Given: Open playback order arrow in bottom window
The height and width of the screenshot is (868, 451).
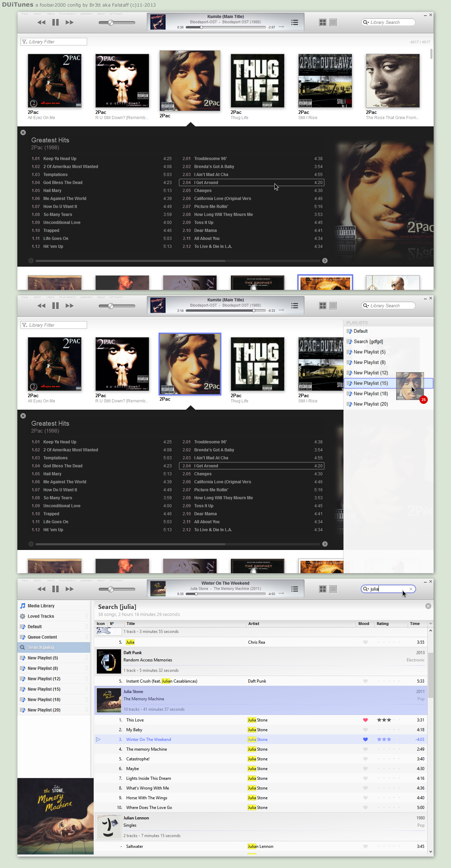Looking at the screenshot, I should pos(281,594).
